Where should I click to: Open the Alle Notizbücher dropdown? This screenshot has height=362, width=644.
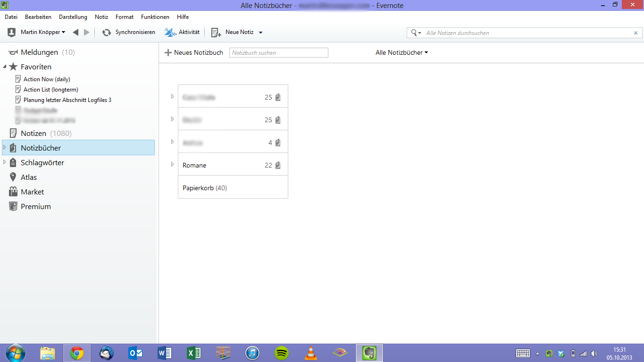(401, 53)
